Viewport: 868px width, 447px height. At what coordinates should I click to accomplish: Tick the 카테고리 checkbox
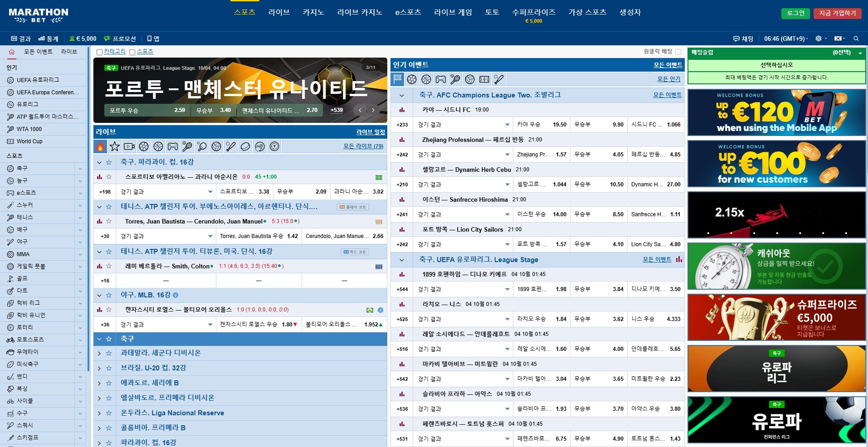tap(99, 52)
